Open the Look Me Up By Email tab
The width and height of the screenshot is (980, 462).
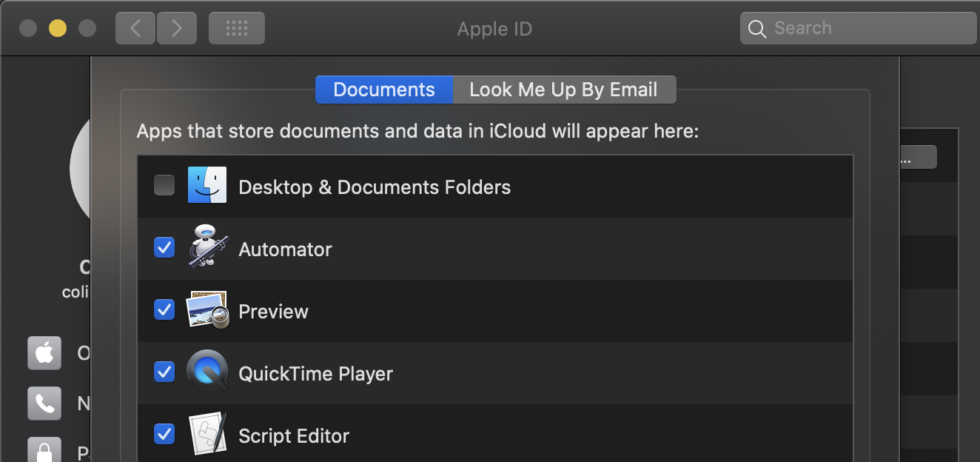563,90
